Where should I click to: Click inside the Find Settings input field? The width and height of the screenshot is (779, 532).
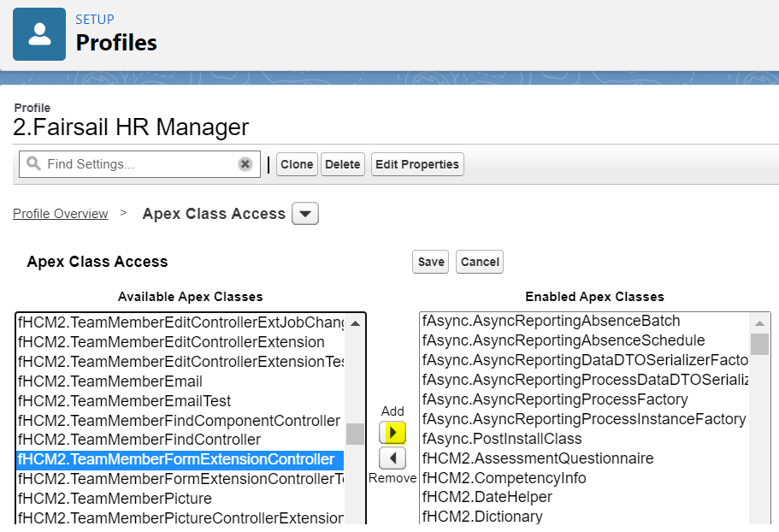[137, 164]
